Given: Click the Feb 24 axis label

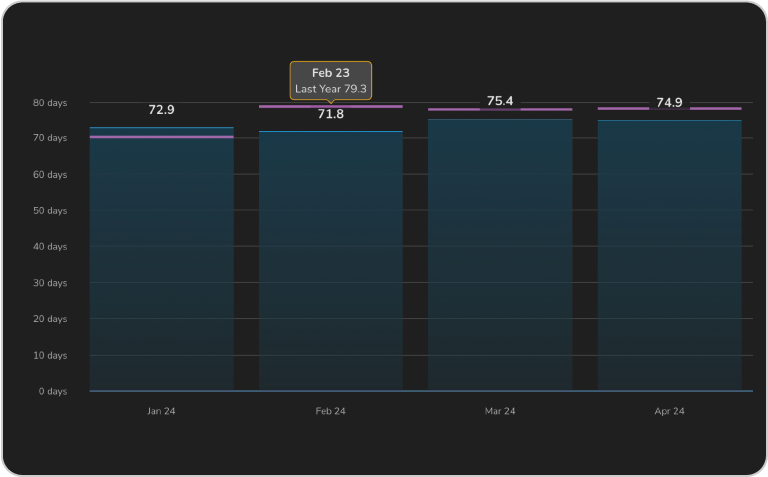Looking at the screenshot, I should [331, 411].
